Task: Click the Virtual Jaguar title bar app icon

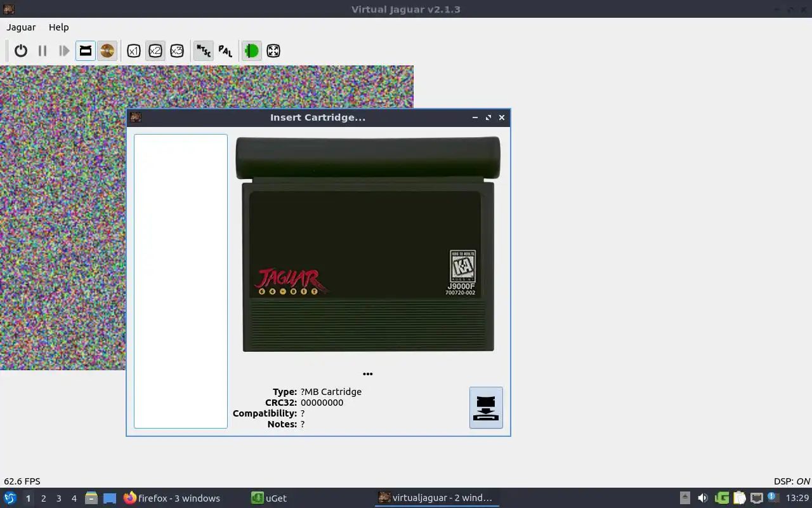Action: click(x=9, y=9)
